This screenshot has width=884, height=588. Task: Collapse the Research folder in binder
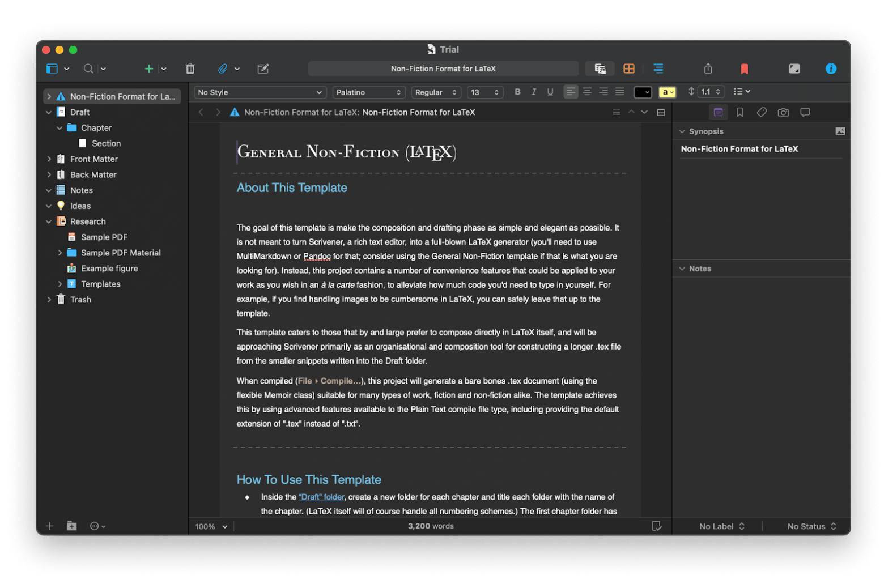[49, 221]
